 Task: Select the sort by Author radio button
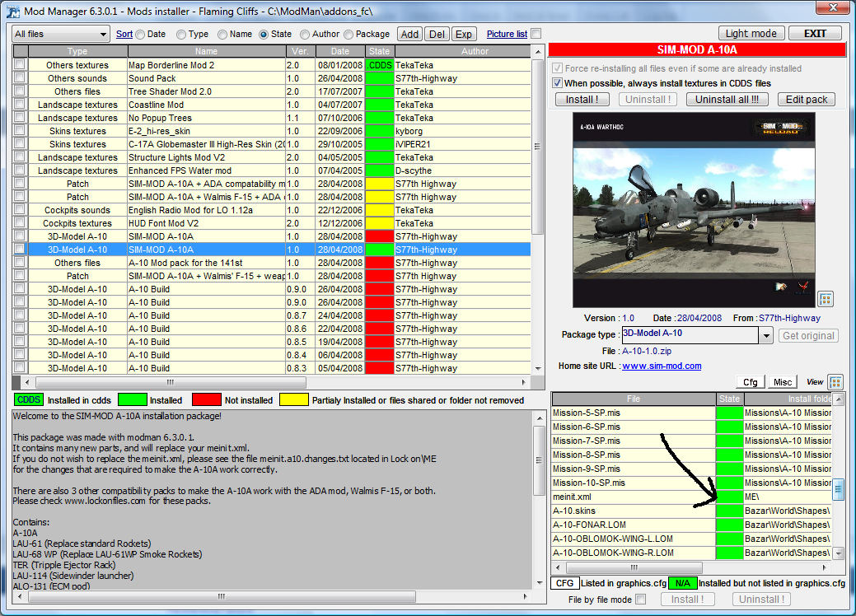click(x=306, y=35)
